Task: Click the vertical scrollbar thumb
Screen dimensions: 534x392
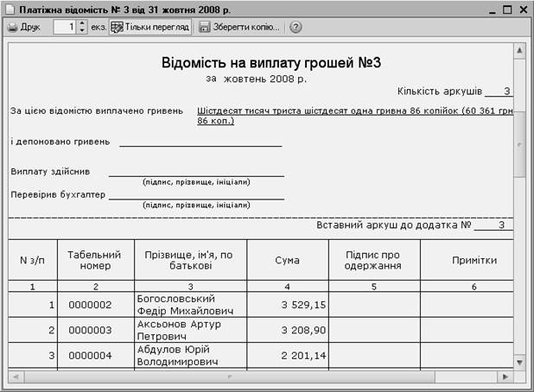Action: pyautogui.click(x=519, y=144)
